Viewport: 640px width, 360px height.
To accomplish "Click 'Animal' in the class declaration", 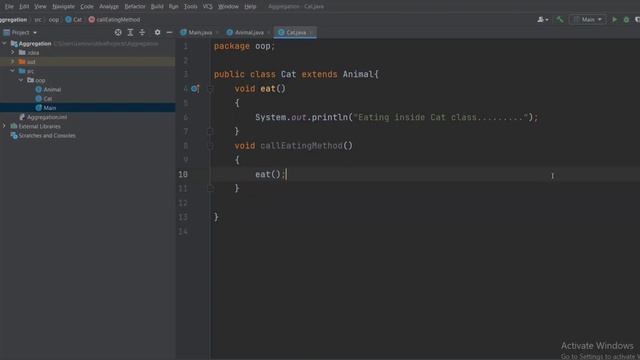I will click(x=358, y=74).
